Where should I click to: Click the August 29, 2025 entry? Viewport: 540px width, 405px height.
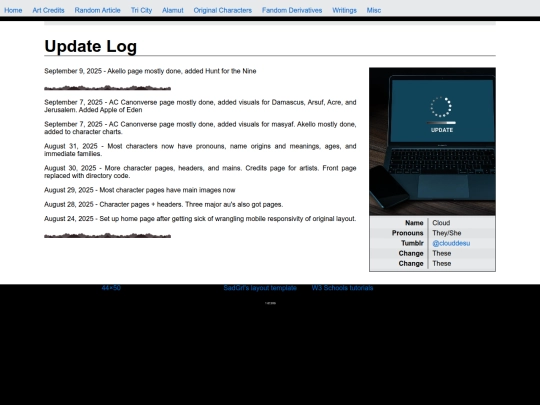tap(139, 190)
